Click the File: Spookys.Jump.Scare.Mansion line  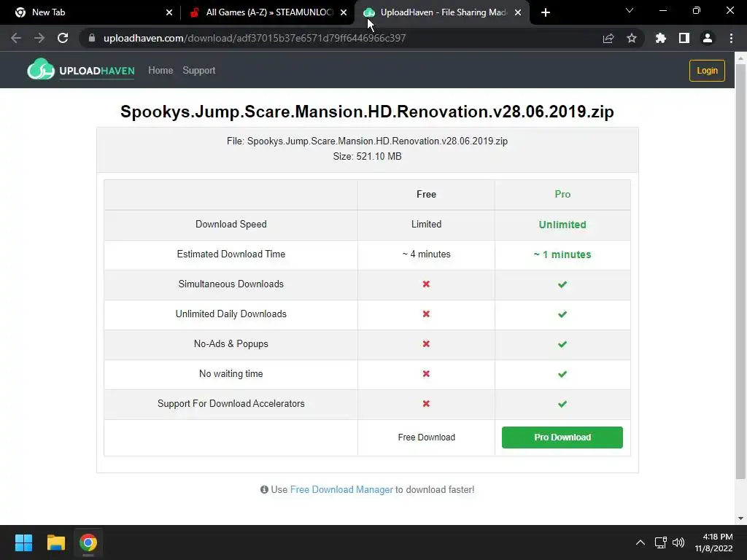point(368,141)
